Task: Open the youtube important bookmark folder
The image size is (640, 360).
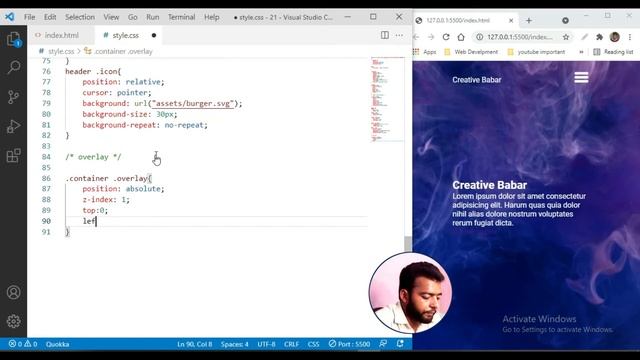Action: pyautogui.click(x=536, y=52)
